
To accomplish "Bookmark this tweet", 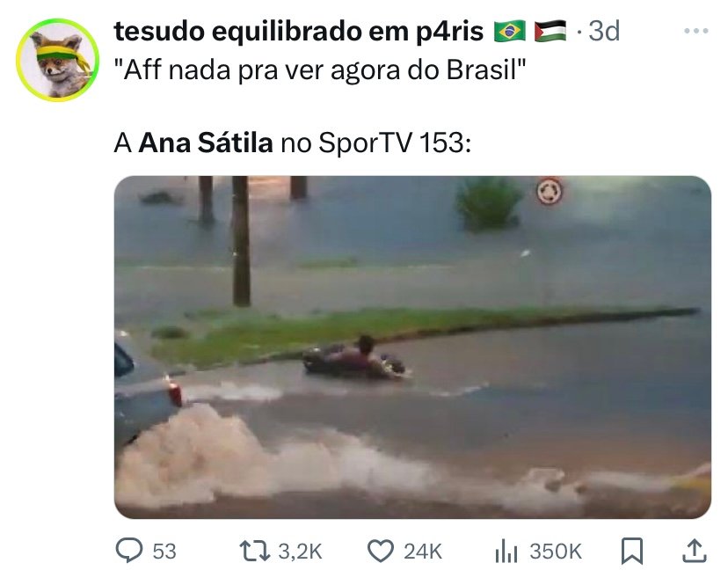I will point(632,551).
